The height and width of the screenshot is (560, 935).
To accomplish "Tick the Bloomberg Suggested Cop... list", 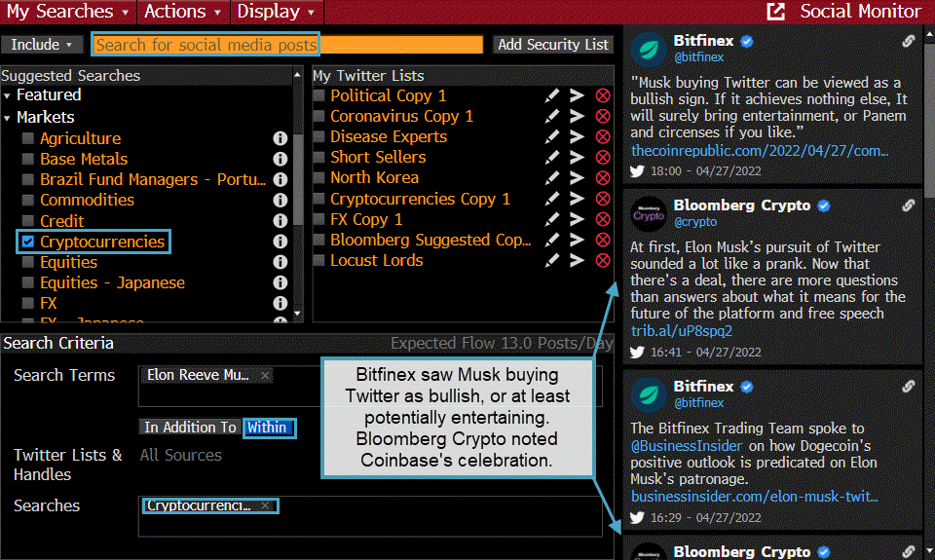I will click(319, 240).
